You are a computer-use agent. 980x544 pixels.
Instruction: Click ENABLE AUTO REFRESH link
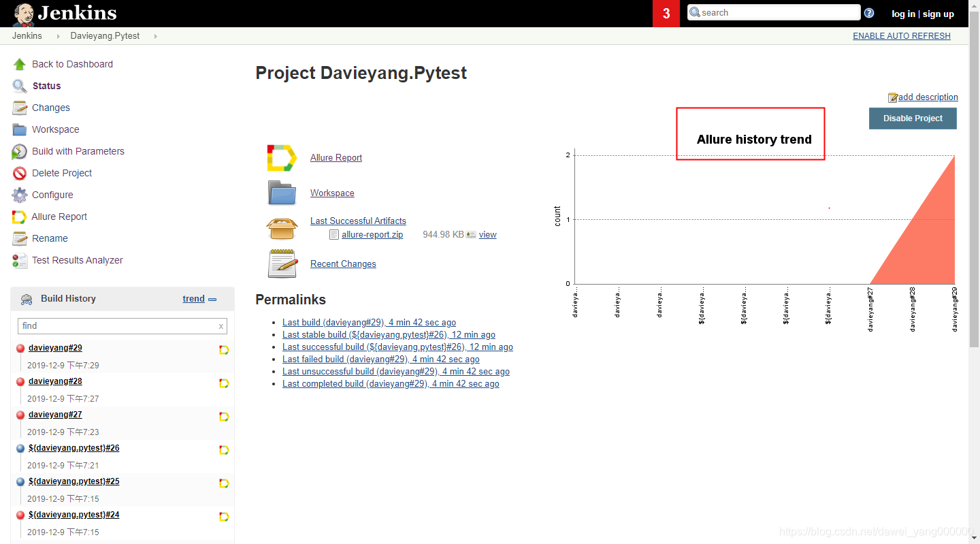902,36
